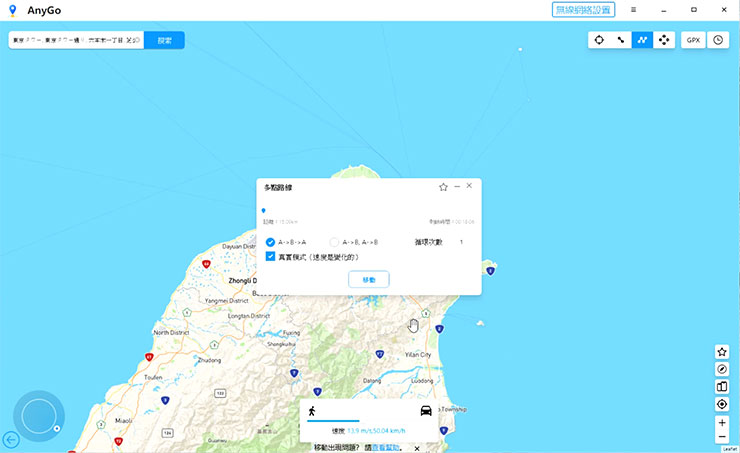Open 無線網路設置 wireless network settings
The width and height of the screenshot is (740, 453).
tap(583, 9)
